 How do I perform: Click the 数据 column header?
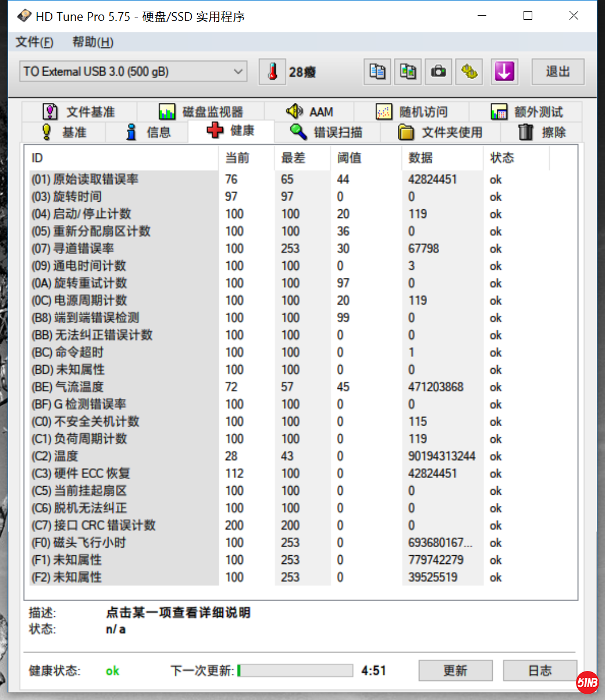(x=443, y=158)
